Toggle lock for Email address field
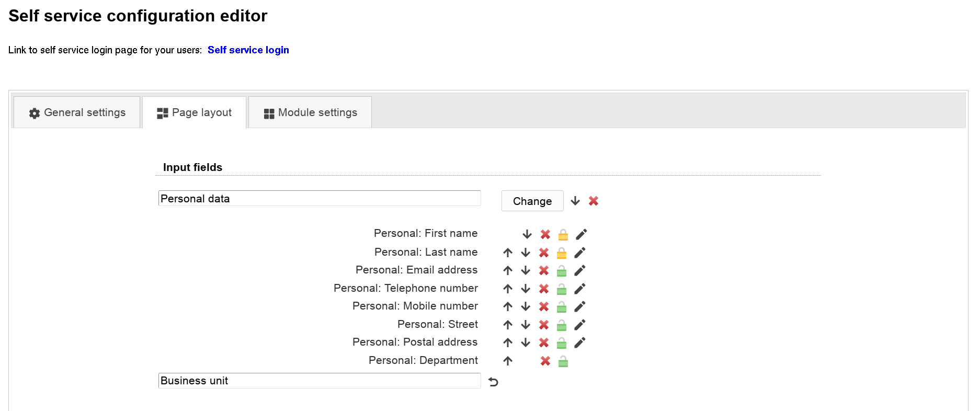980x411 pixels. click(562, 270)
